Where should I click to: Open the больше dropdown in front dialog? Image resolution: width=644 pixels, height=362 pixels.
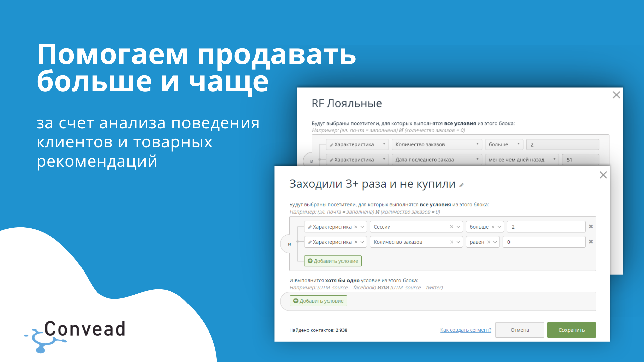(x=499, y=227)
